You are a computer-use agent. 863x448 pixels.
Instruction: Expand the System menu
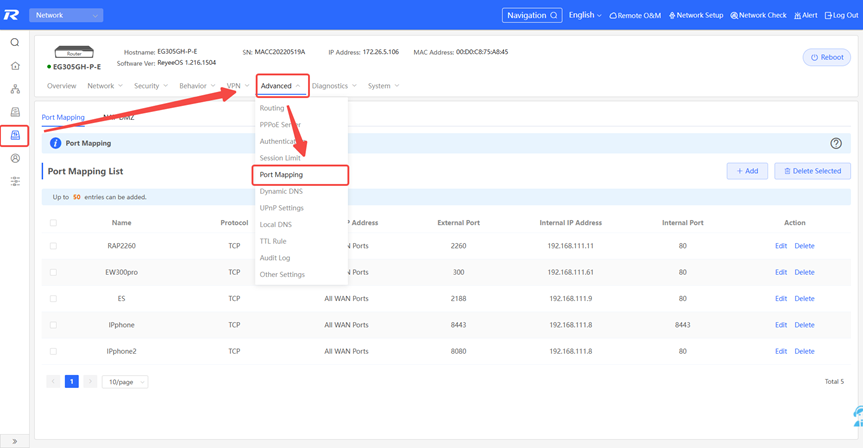[x=384, y=86]
